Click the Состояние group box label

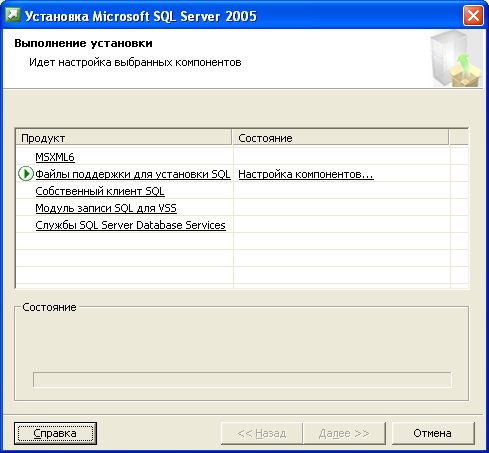(x=49, y=307)
